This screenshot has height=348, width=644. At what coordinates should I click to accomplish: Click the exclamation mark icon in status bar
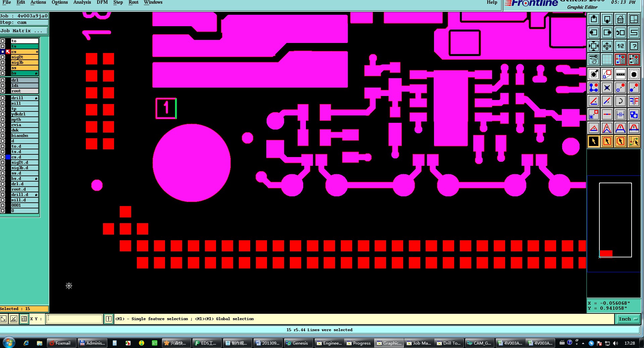(109, 319)
